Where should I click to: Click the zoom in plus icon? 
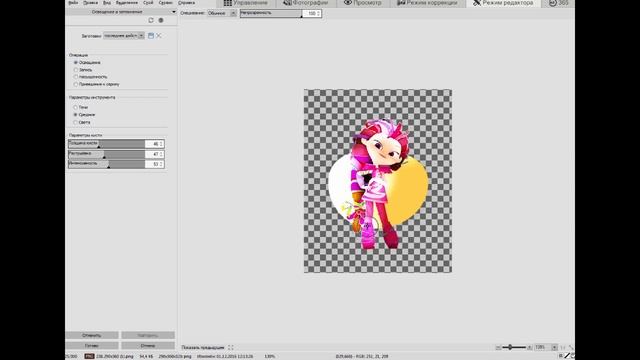(x=529, y=347)
